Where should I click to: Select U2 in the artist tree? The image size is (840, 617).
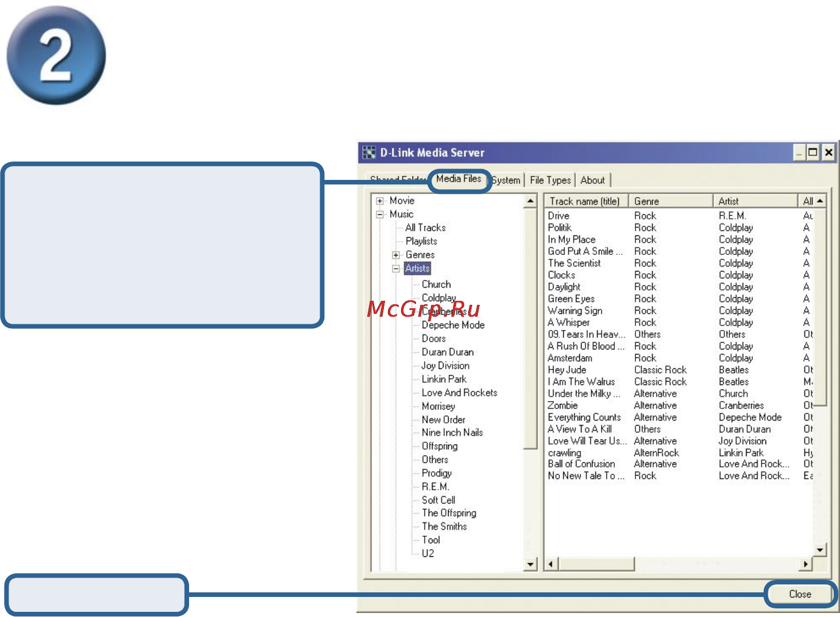428,553
